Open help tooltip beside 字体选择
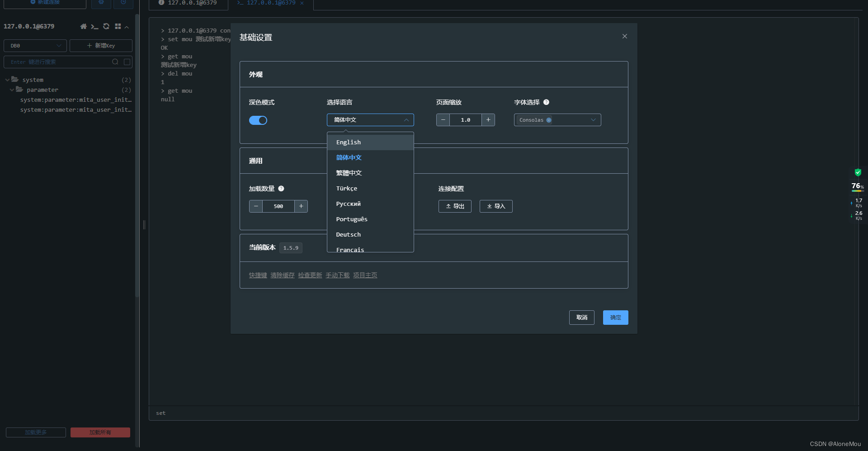The height and width of the screenshot is (451, 868). coord(546,102)
